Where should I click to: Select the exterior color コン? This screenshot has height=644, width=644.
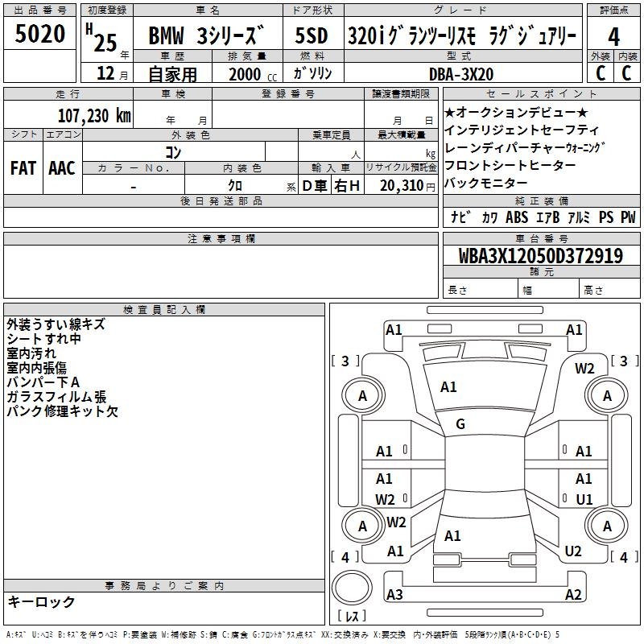tap(173, 153)
